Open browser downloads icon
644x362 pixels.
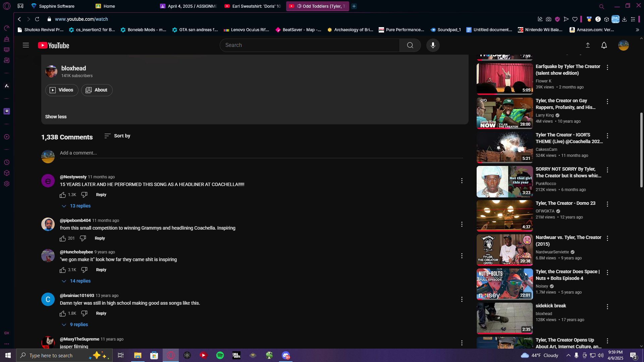(624, 19)
